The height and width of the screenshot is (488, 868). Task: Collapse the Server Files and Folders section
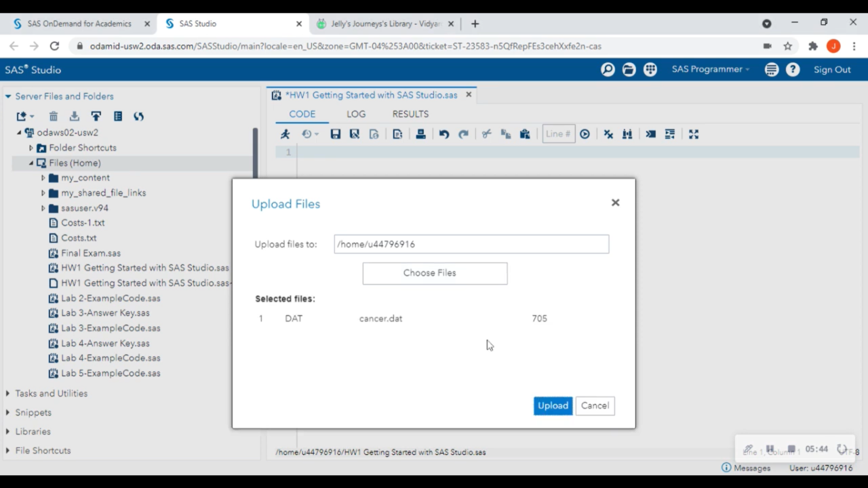tap(8, 96)
